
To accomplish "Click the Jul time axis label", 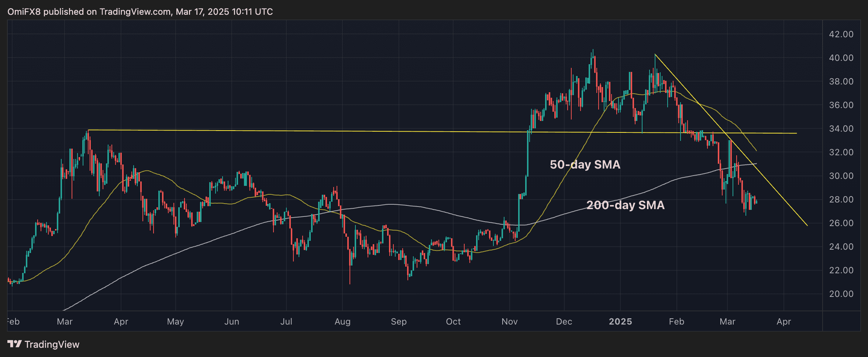I will (286, 322).
